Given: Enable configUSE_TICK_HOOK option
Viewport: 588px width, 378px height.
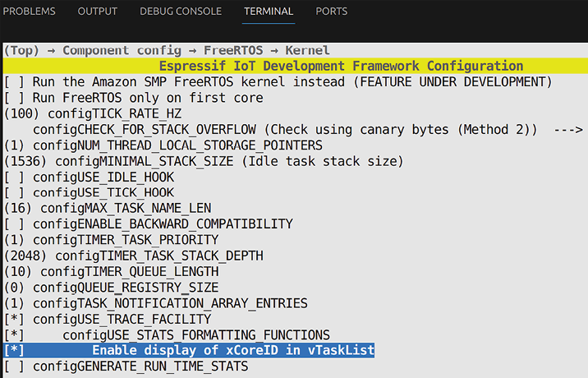Looking at the screenshot, I should pyautogui.click(x=14, y=192).
